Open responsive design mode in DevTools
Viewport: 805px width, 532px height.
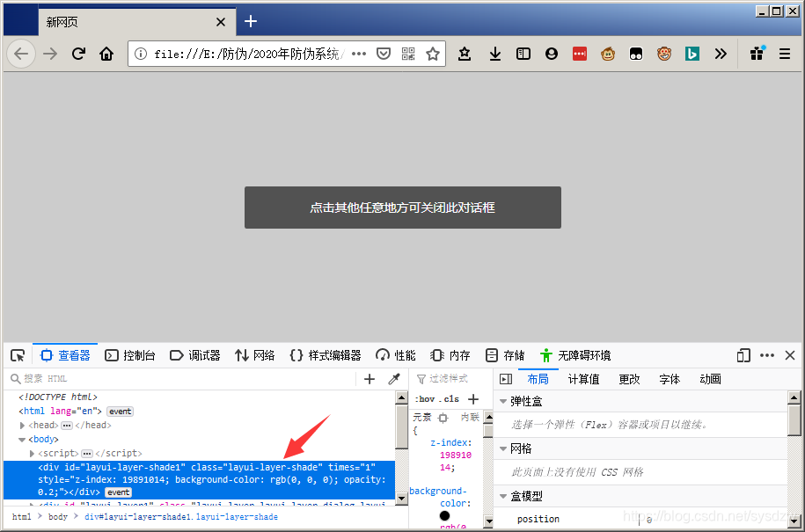pos(743,355)
